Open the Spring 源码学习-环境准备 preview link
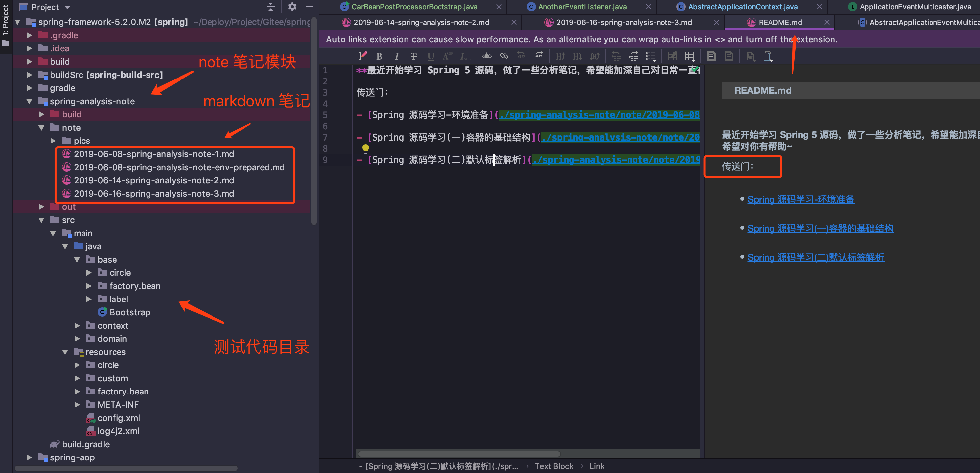This screenshot has width=980, height=473. tap(800, 199)
